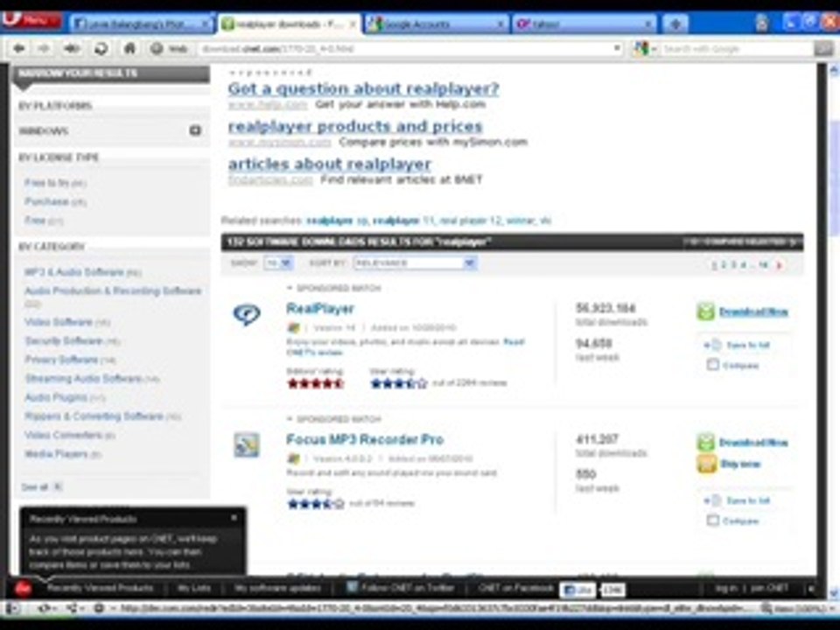
Task: Reload the page with the refresh icon
Action: [x=101, y=49]
